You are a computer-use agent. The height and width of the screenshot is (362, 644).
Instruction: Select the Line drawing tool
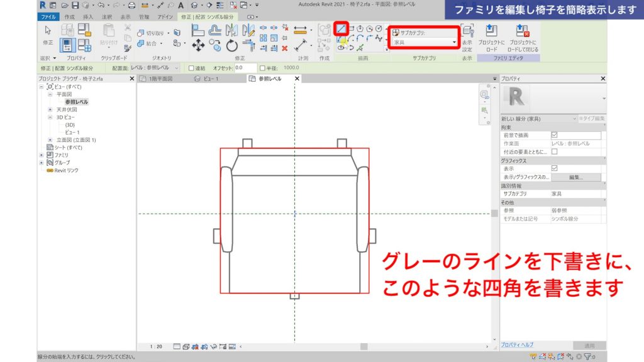click(x=341, y=29)
